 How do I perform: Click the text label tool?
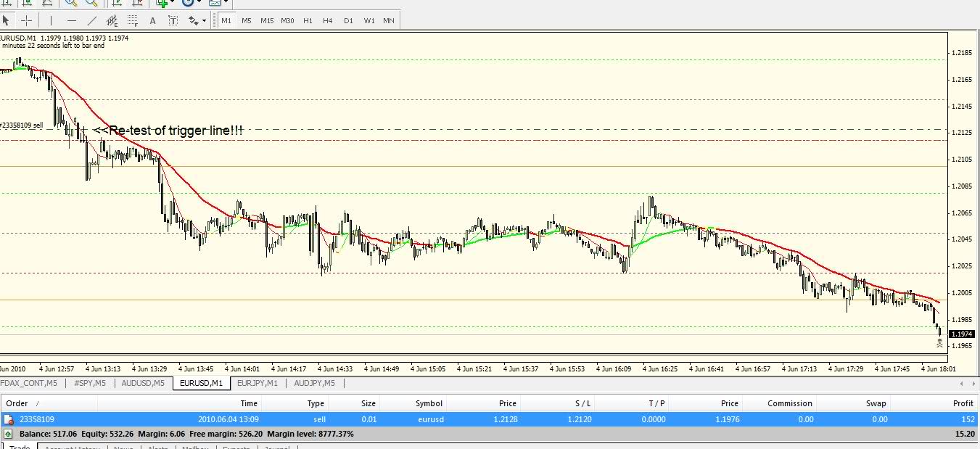[x=173, y=20]
